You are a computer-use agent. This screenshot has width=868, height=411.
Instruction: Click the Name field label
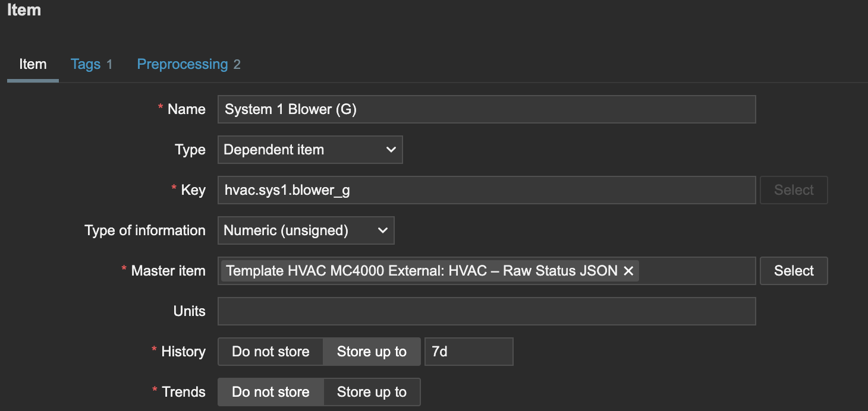(x=186, y=109)
